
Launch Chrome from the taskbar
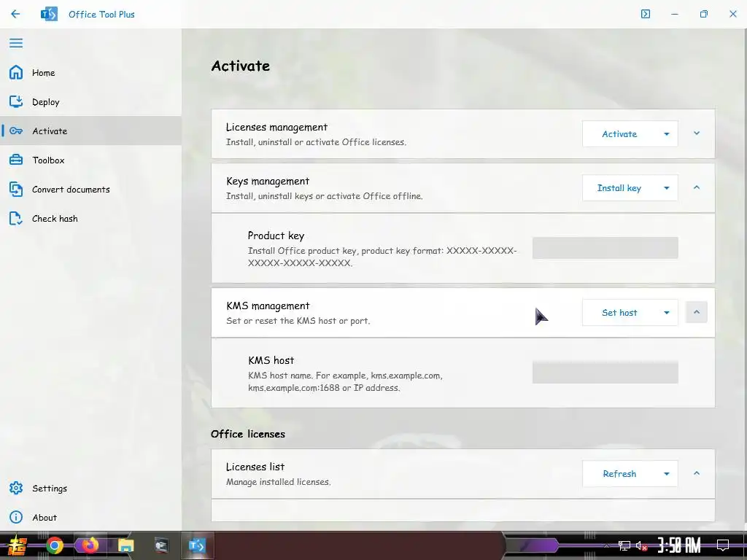coord(55,545)
